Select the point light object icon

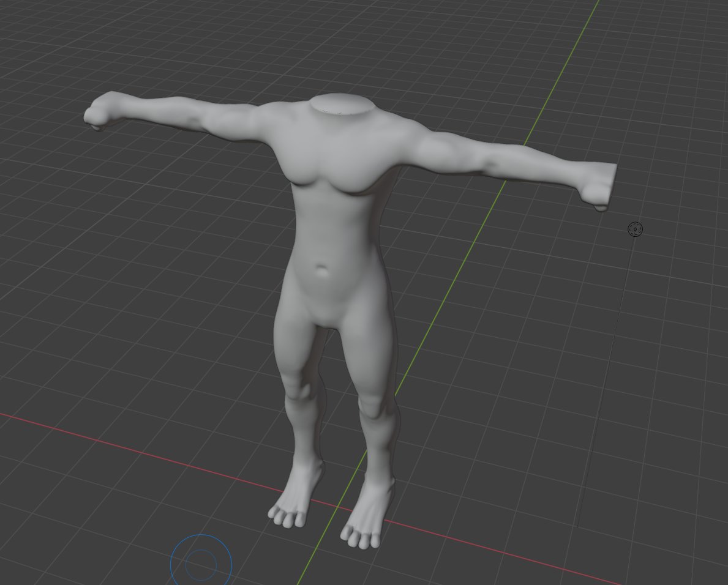tap(635, 229)
